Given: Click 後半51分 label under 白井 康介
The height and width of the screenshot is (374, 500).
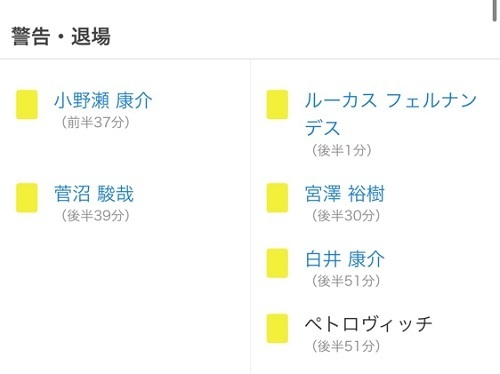Looking at the screenshot, I should click(346, 281).
